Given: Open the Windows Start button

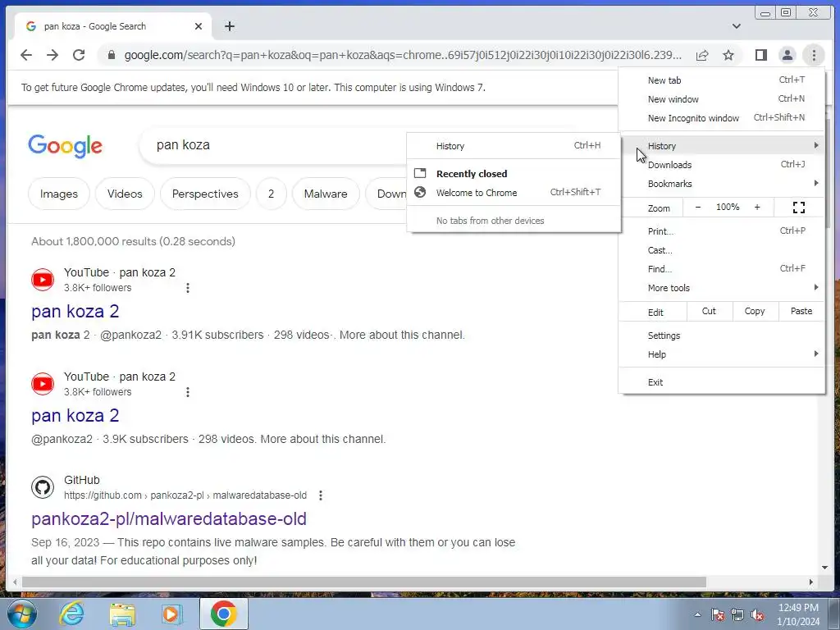Looking at the screenshot, I should tap(22, 614).
